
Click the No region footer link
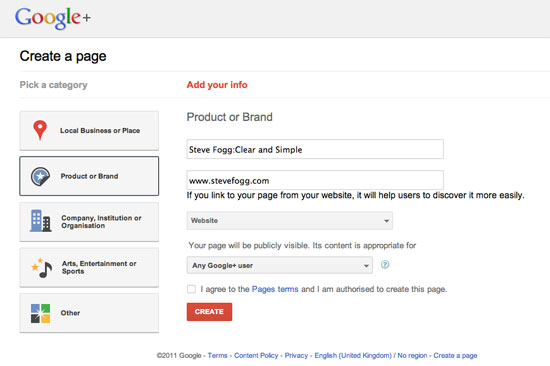pos(412,355)
